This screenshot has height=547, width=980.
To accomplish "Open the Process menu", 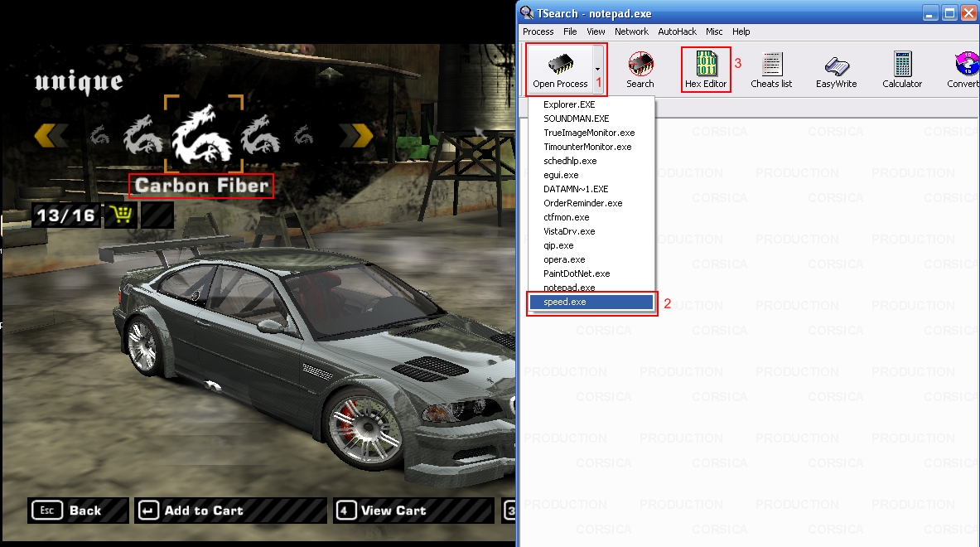I will pos(538,31).
